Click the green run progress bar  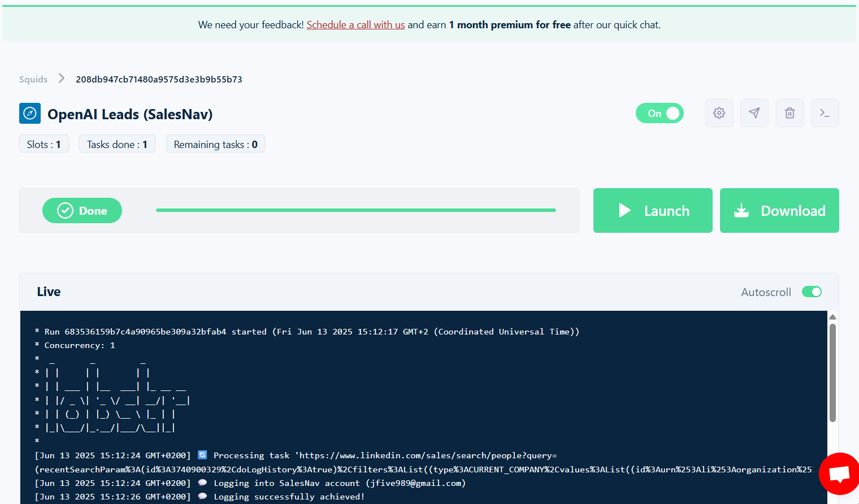[356, 210]
